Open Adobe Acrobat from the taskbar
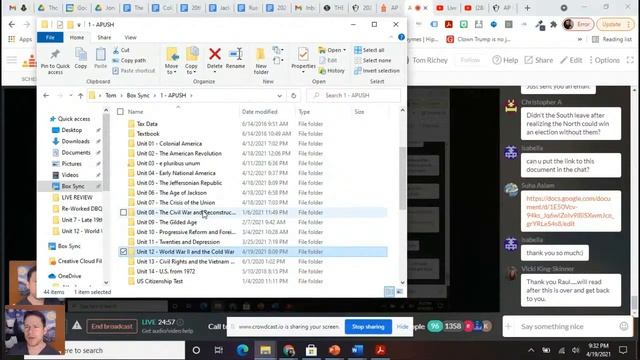 [x=380, y=350]
